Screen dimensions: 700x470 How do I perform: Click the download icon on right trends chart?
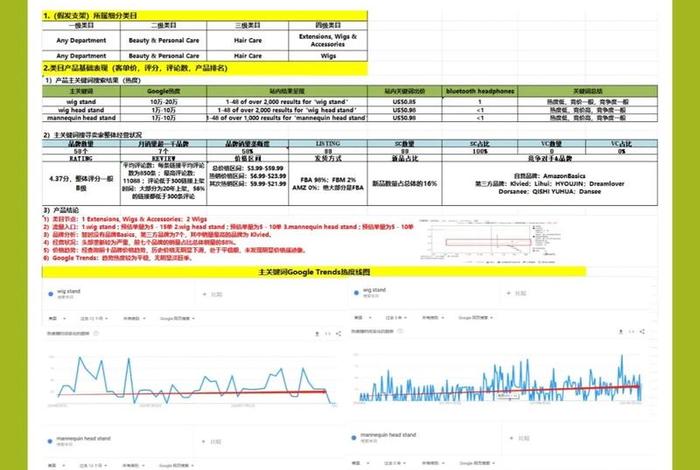(x=619, y=331)
